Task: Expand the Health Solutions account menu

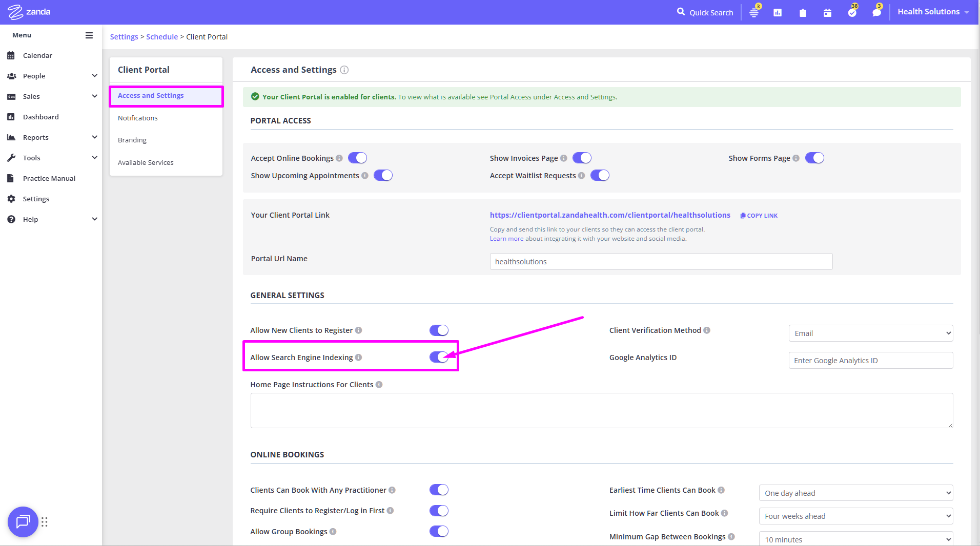Action: click(933, 12)
